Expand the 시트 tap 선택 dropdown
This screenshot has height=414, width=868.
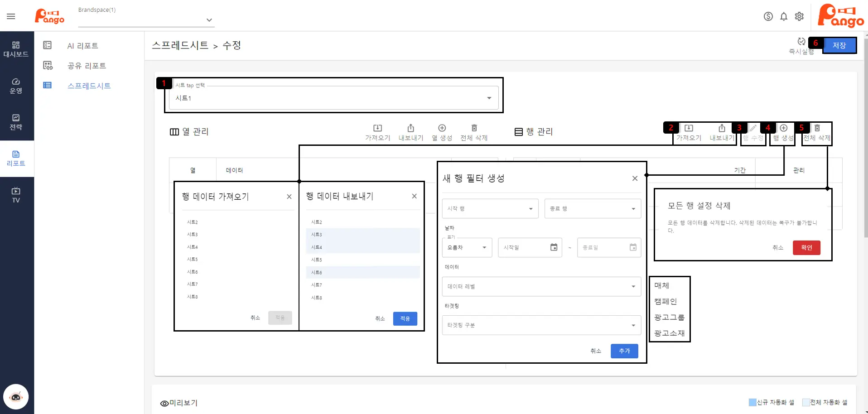pyautogui.click(x=489, y=98)
